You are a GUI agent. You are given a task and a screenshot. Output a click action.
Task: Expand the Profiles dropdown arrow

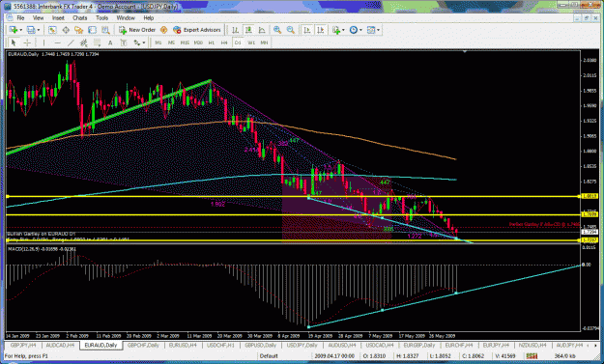click(38, 30)
